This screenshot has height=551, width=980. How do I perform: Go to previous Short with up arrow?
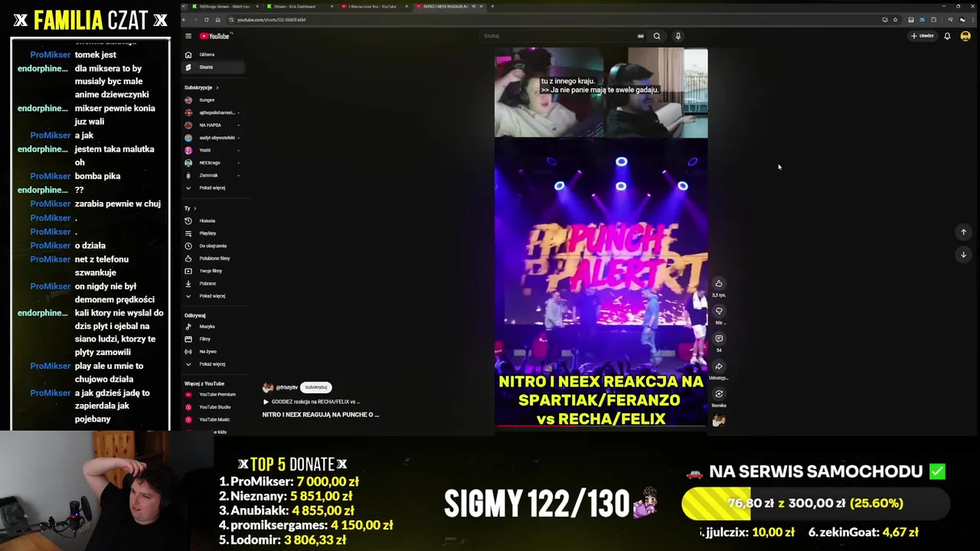click(x=964, y=232)
